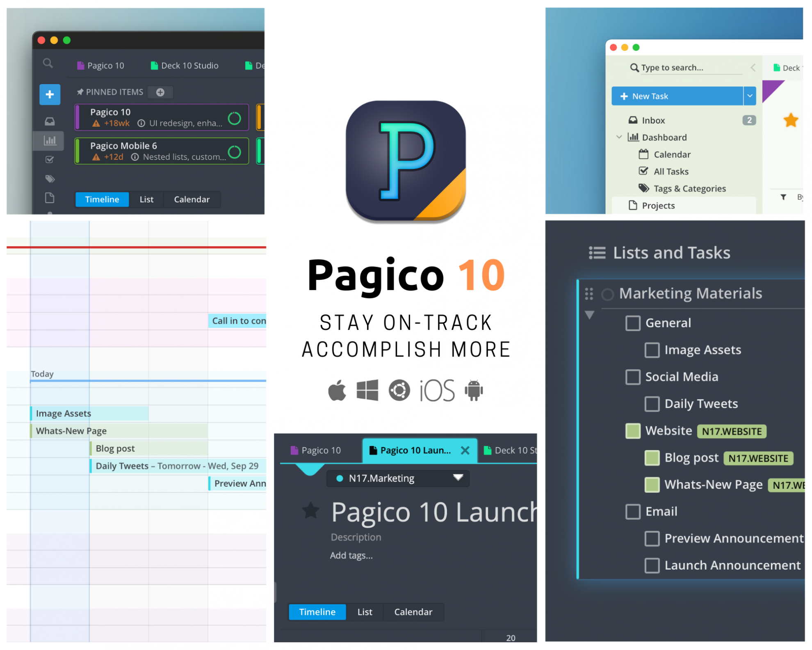Check the Image Assets checkbox
Image resolution: width=812 pixels, height=650 pixels.
652,350
